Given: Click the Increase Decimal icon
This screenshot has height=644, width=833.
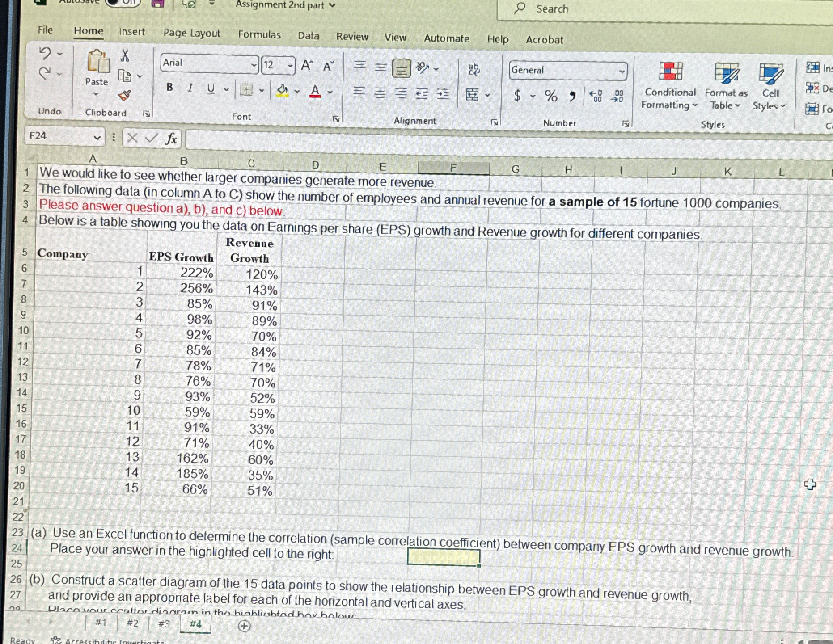Looking at the screenshot, I should point(596,95).
